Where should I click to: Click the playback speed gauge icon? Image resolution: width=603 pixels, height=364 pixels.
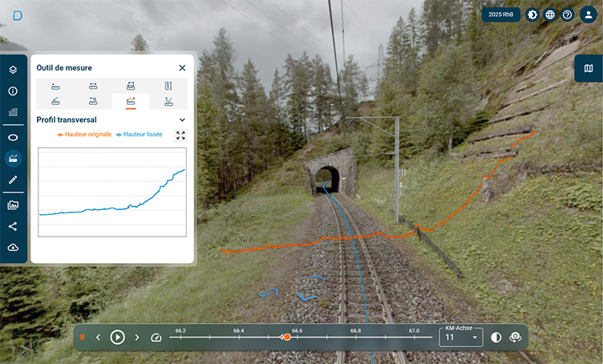point(156,338)
